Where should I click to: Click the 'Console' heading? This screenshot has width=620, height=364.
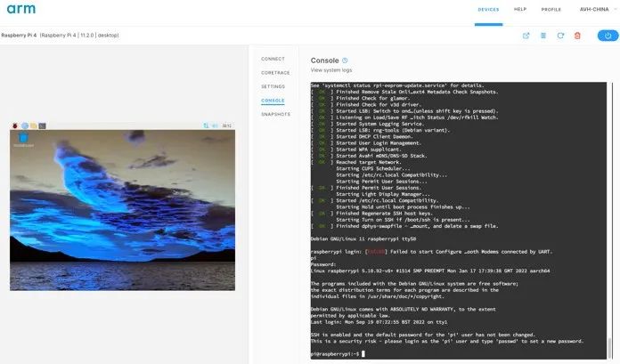click(x=324, y=61)
